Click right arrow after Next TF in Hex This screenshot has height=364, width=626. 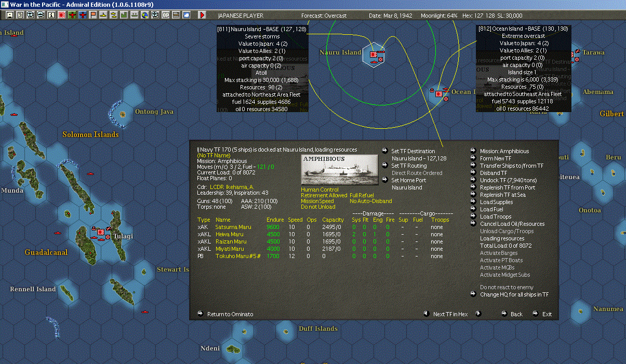tap(478, 314)
